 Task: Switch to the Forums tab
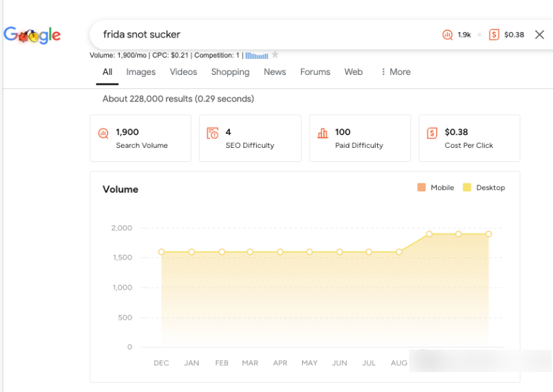[x=316, y=72]
